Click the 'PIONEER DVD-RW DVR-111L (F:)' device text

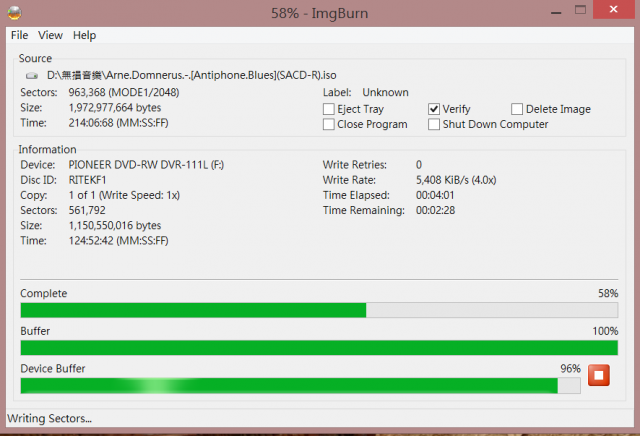(146, 165)
